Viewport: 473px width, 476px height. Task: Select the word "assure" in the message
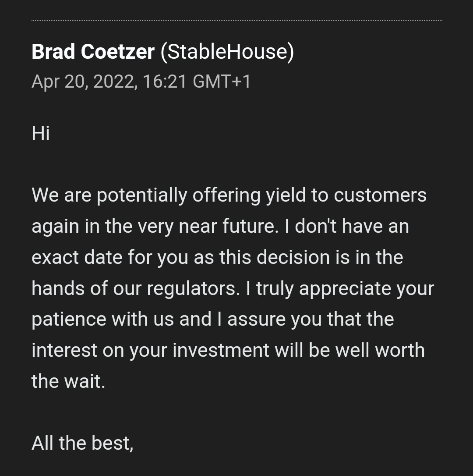pyautogui.click(x=255, y=319)
